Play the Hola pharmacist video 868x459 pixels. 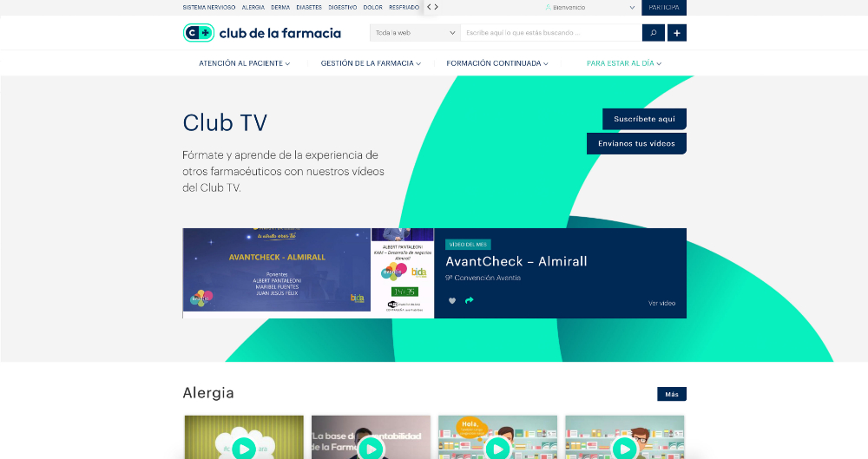click(x=497, y=448)
